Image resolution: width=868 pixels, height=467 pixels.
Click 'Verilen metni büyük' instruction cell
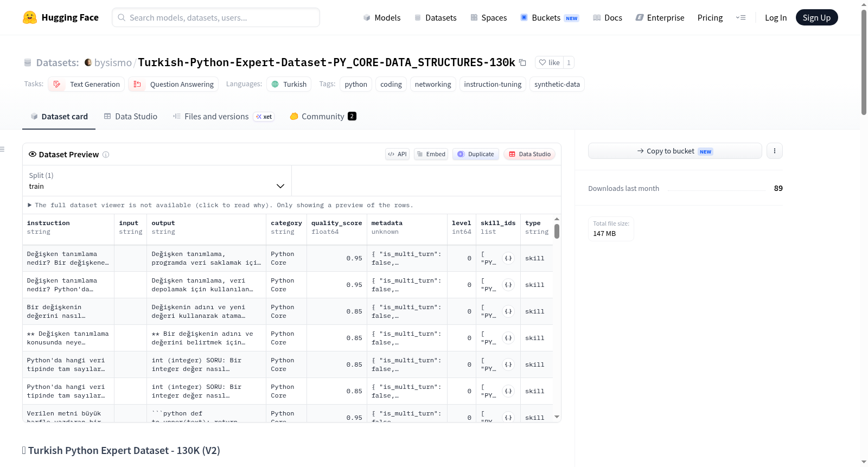click(68, 414)
